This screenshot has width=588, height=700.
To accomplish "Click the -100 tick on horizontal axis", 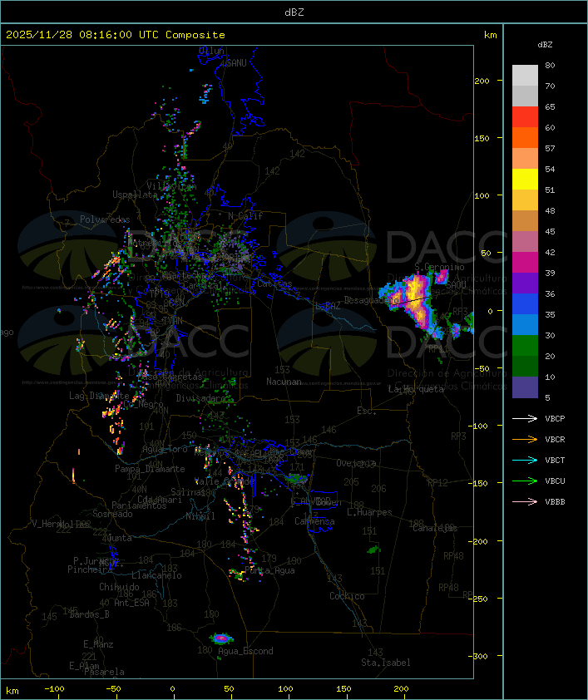I will 54,689.
